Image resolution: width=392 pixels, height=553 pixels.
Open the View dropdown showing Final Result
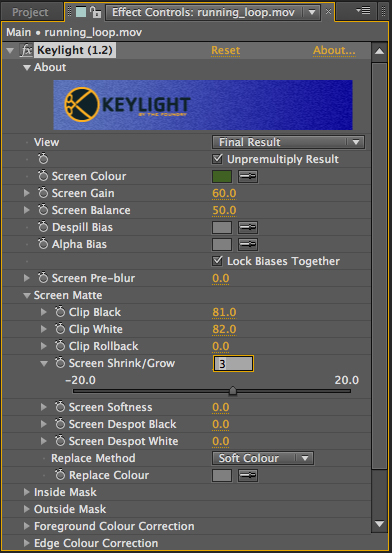[x=288, y=142]
